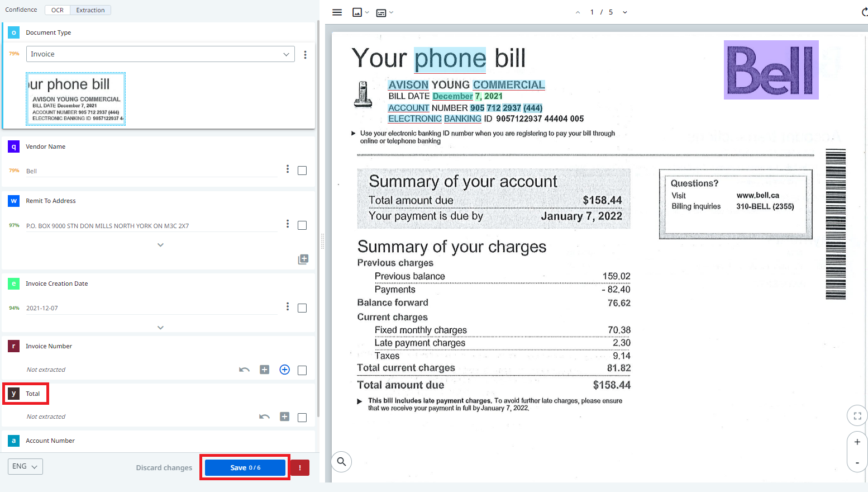The height and width of the screenshot is (492, 868).
Task: Expand Invoice Creation Date details chevron
Action: click(x=160, y=328)
